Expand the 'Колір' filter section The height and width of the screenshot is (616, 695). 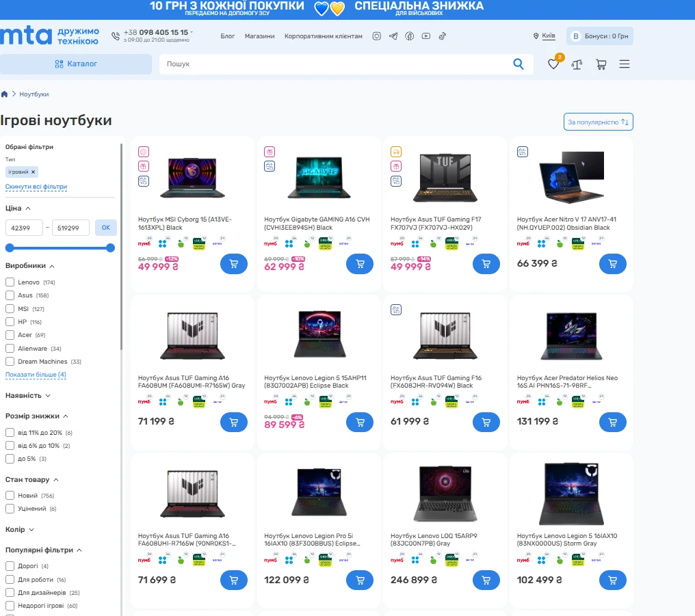click(x=20, y=529)
